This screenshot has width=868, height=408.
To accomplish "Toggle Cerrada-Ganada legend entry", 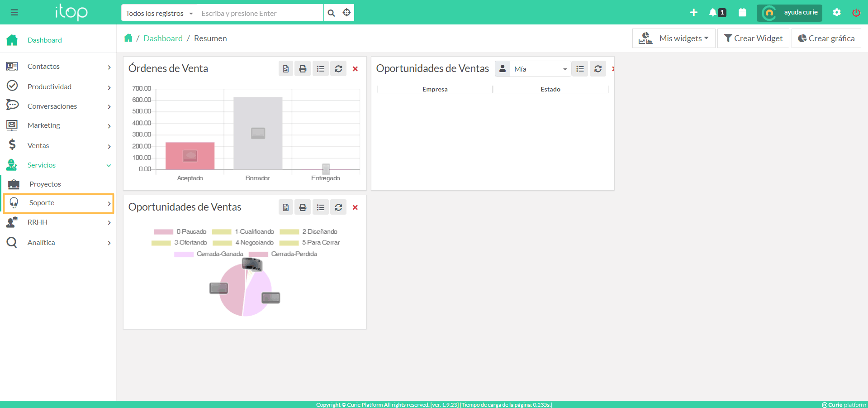I will pyautogui.click(x=209, y=254).
